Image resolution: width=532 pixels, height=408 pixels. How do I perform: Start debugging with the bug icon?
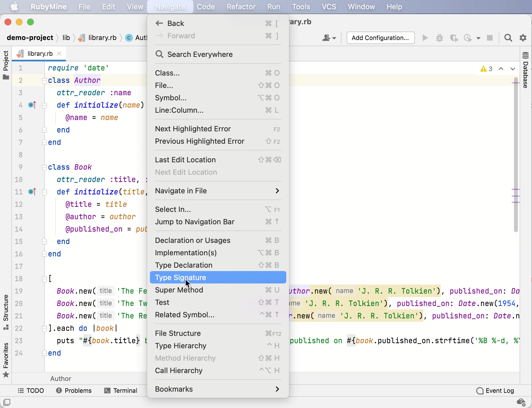coord(440,38)
